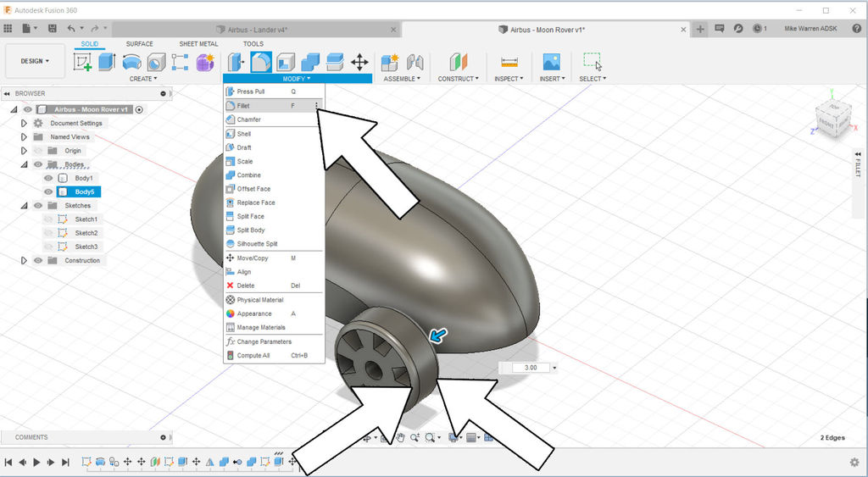Collapse the Sketches folder
Image resolution: width=868 pixels, height=477 pixels.
[x=24, y=205]
